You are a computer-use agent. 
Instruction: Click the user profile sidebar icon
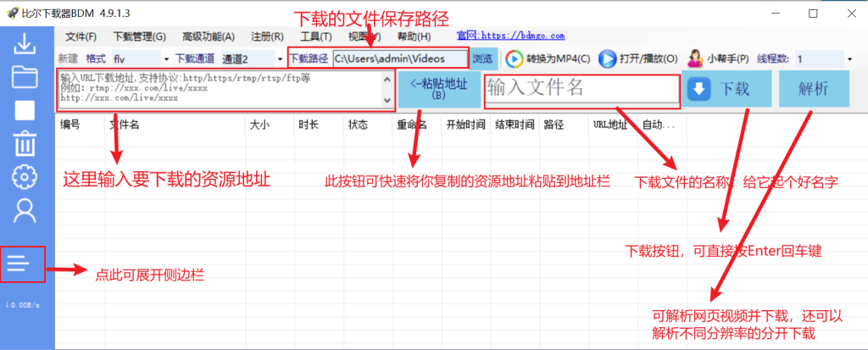tap(25, 210)
